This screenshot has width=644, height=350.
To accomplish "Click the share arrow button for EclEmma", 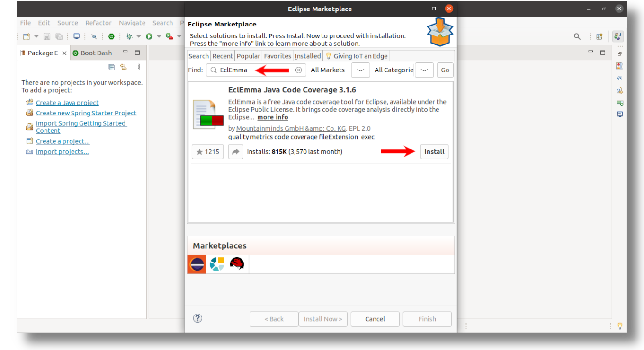I will (x=236, y=152).
